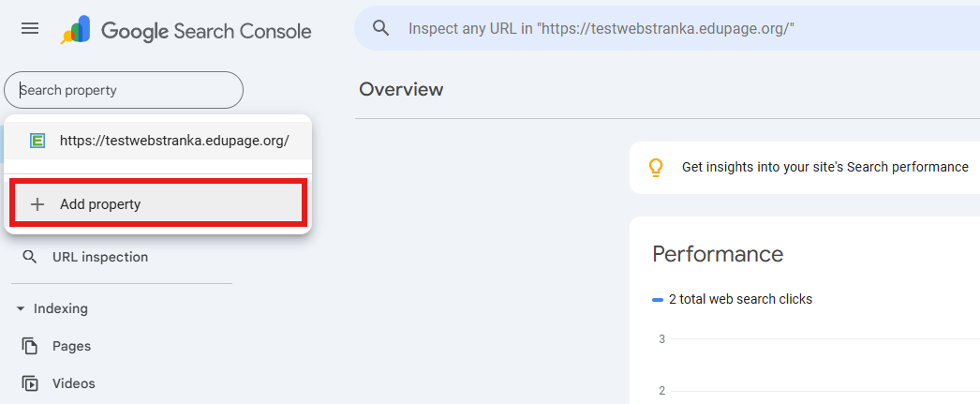Click the URL inspection magnifier icon in sidebar
The image size is (980, 404).
(30, 257)
